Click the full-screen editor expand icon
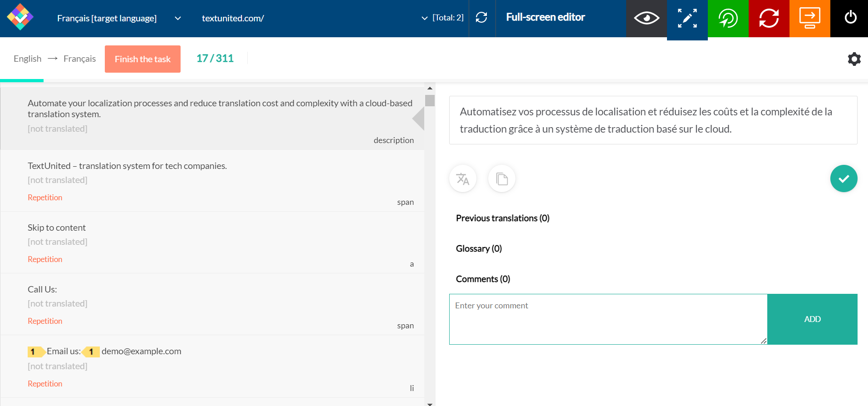868x406 pixels. (687, 19)
